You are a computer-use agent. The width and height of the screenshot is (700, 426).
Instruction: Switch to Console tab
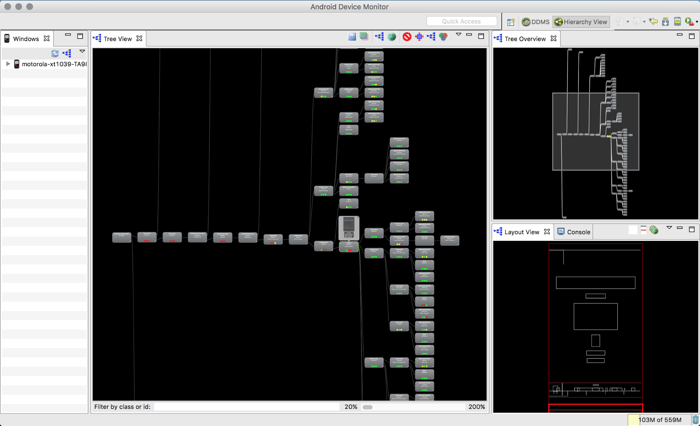[x=574, y=232]
